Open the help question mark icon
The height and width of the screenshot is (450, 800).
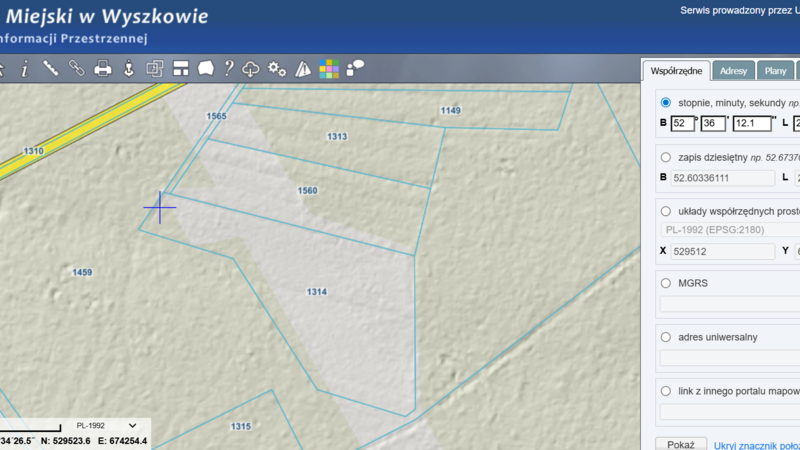pos(229,69)
